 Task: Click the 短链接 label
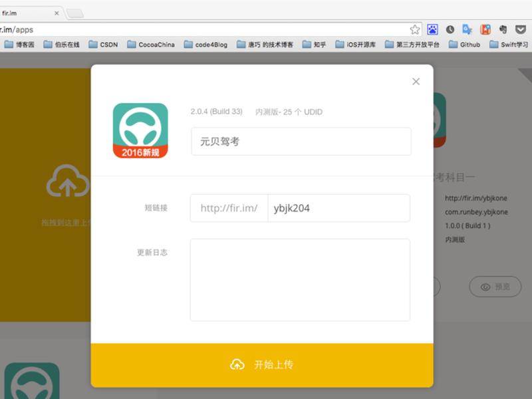[156, 208]
